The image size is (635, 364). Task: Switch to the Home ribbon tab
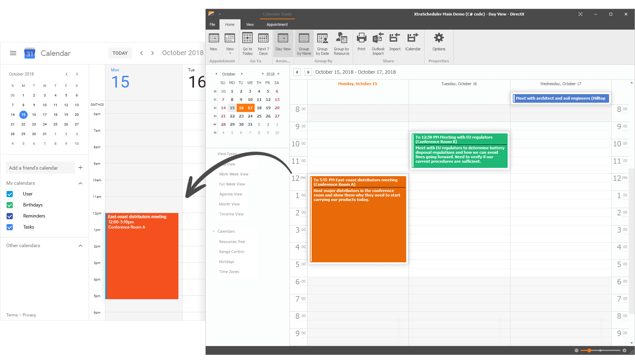230,24
